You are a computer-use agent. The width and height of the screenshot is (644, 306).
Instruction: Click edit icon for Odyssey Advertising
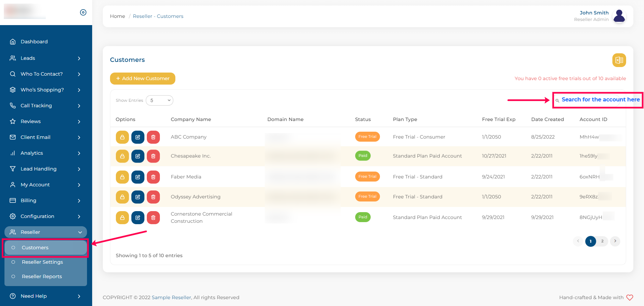click(x=138, y=197)
